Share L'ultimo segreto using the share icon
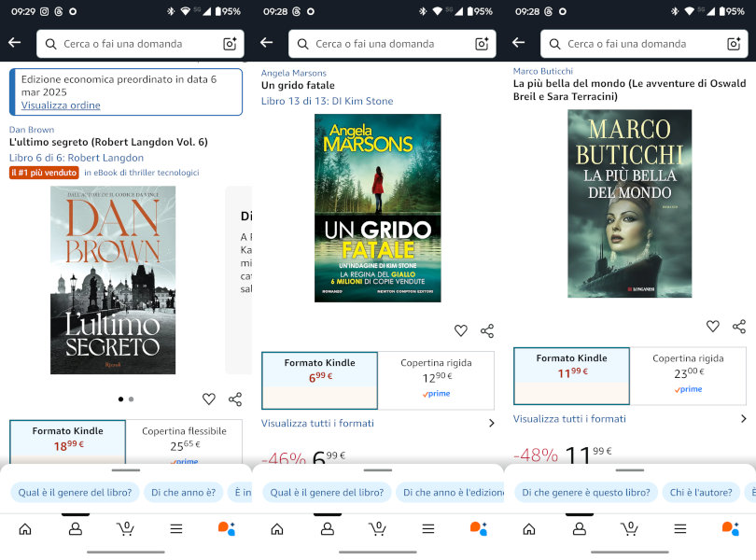 pos(235,399)
